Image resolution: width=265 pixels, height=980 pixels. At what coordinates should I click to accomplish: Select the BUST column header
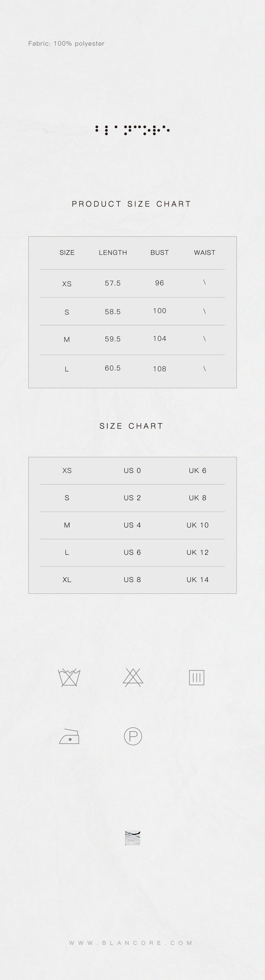tap(159, 253)
